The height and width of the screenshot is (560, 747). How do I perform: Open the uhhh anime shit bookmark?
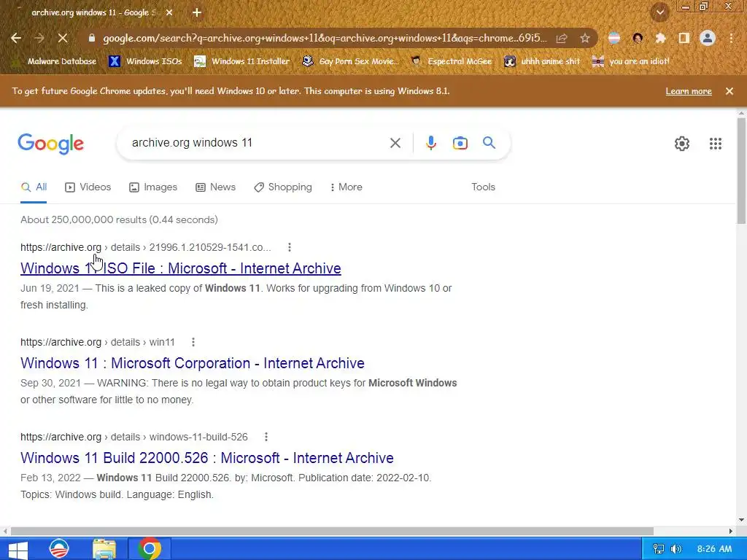(x=543, y=61)
